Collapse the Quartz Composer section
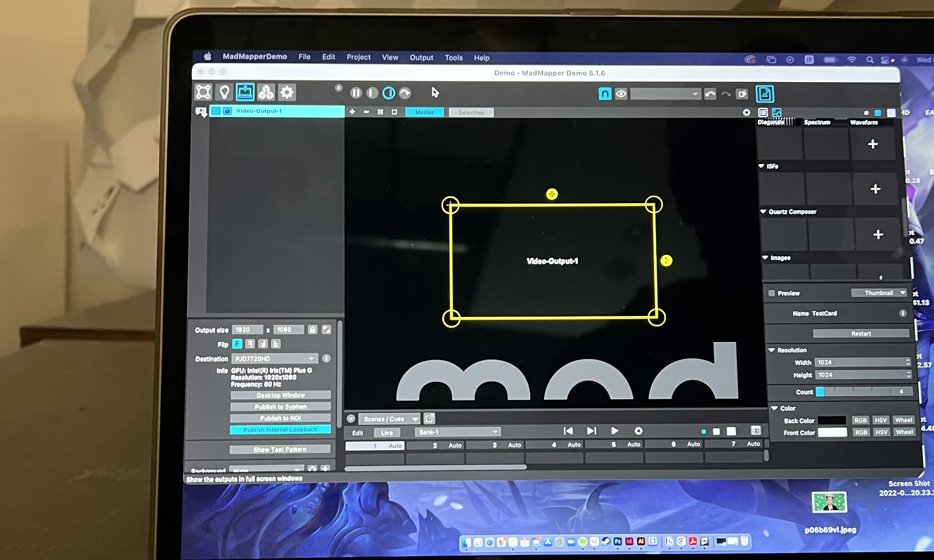The height and width of the screenshot is (560, 934). tap(763, 212)
